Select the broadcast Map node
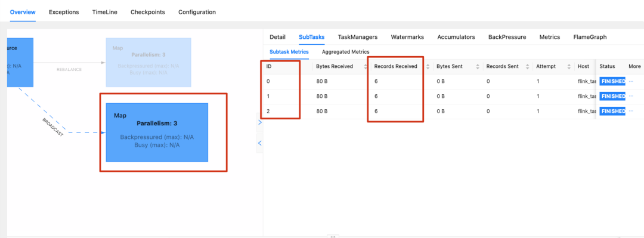The height and width of the screenshot is (238, 644). click(x=157, y=132)
